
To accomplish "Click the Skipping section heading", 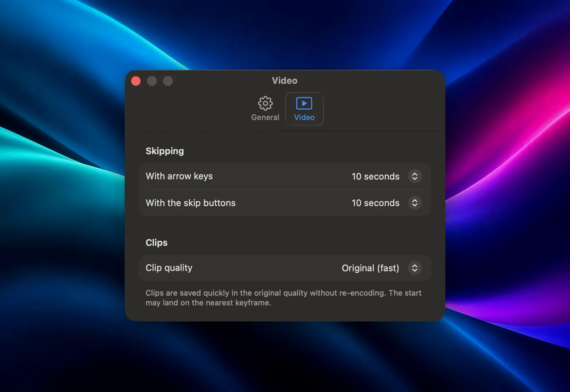I will [165, 151].
